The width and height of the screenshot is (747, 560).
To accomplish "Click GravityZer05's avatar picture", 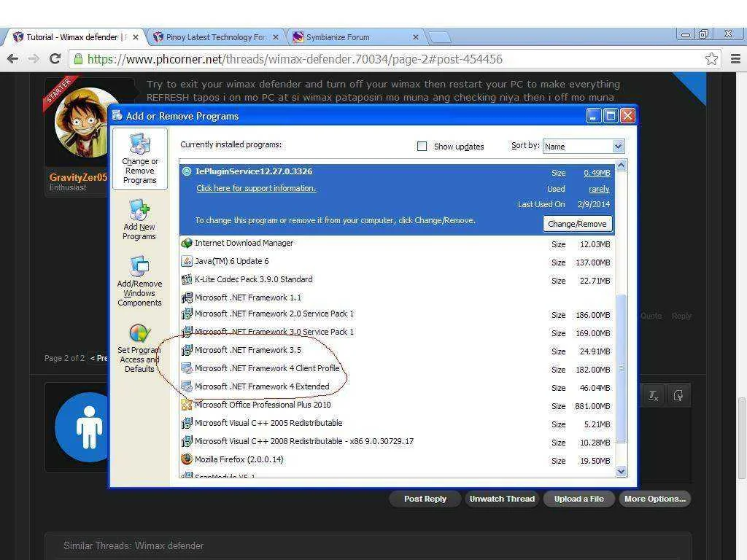I will [x=82, y=122].
